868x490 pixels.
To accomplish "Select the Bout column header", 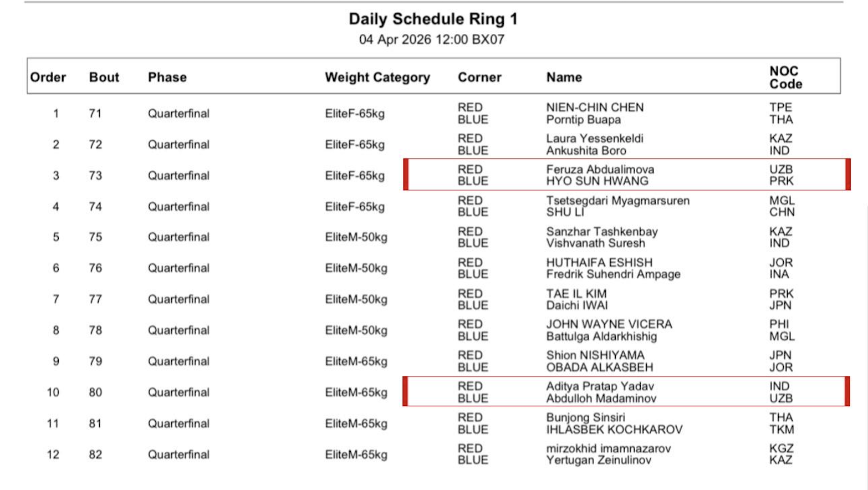I will click(x=104, y=77).
